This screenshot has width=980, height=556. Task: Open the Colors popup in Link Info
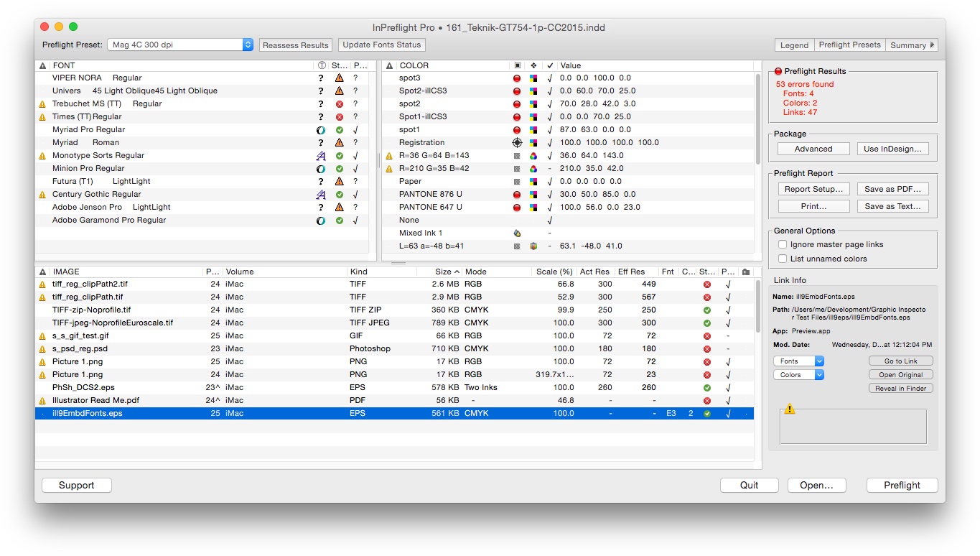798,375
